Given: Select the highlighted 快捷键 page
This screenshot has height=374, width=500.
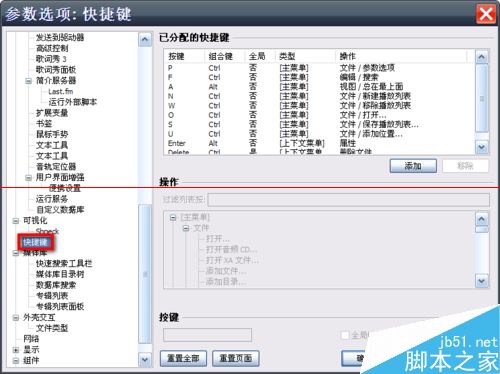Looking at the screenshot, I should [35, 242].
